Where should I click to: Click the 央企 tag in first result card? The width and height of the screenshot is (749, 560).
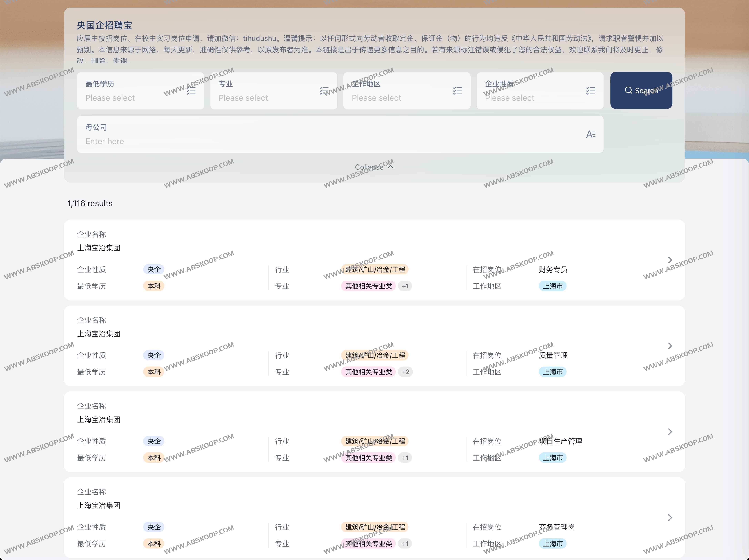tap(154, 269)
